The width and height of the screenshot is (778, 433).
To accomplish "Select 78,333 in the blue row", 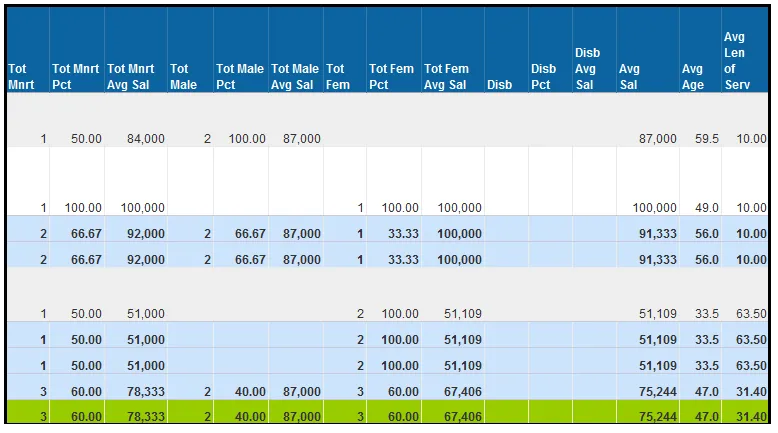I will [x=145, y=392].
